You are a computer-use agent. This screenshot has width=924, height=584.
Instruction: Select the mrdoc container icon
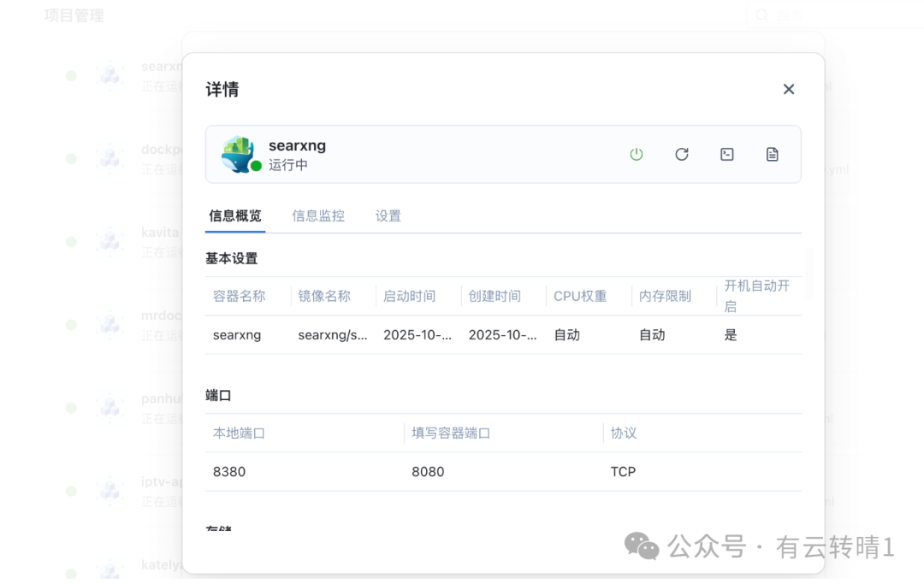coord(110,323)
